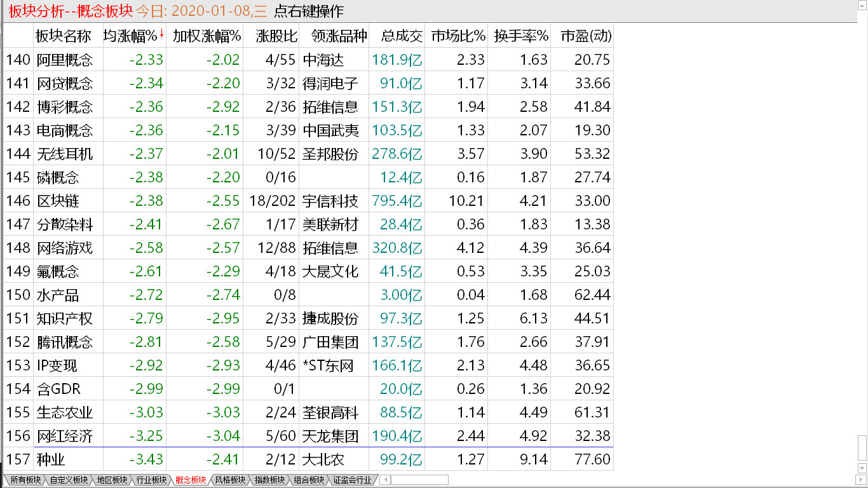The width and height of the screenshot is (868, 488).
Task: Open the 证监会行业 tab
Action: pos(352,480)
